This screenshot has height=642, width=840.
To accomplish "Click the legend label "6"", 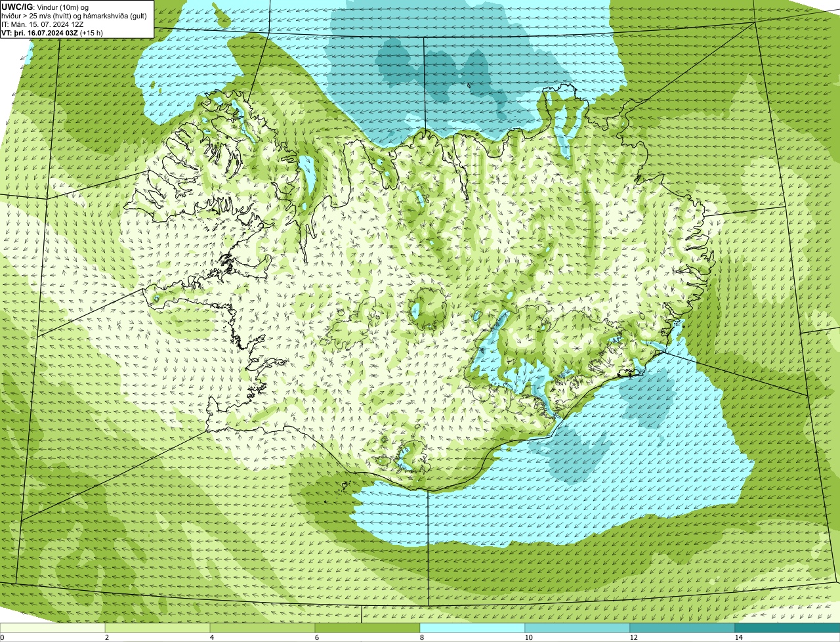I will pos(316,637).
